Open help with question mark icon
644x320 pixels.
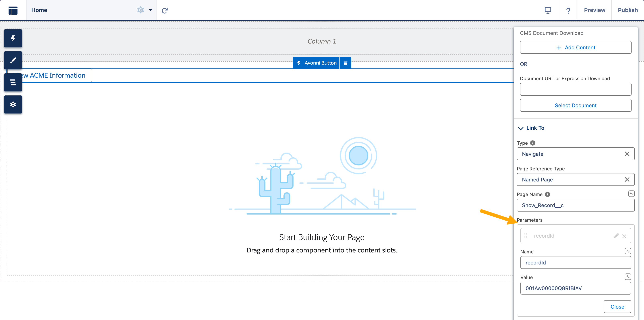(568, 10)
